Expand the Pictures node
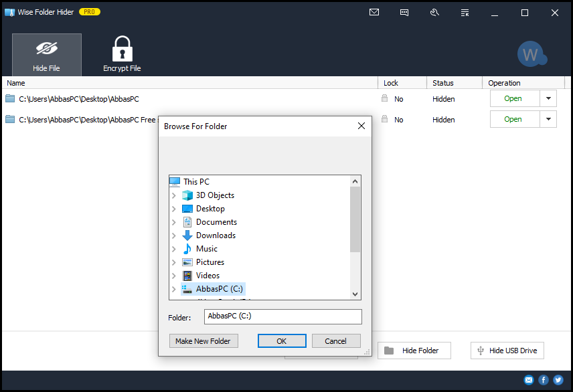The width and height of the screenshot is (573, 392). click(x=174, y=262)
